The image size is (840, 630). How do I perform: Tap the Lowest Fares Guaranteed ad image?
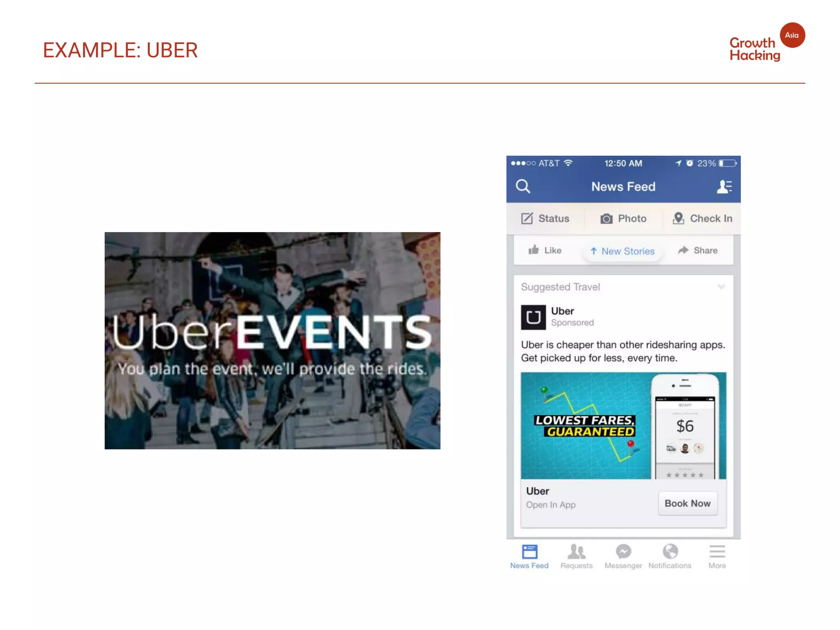click(x=623, y=426)
